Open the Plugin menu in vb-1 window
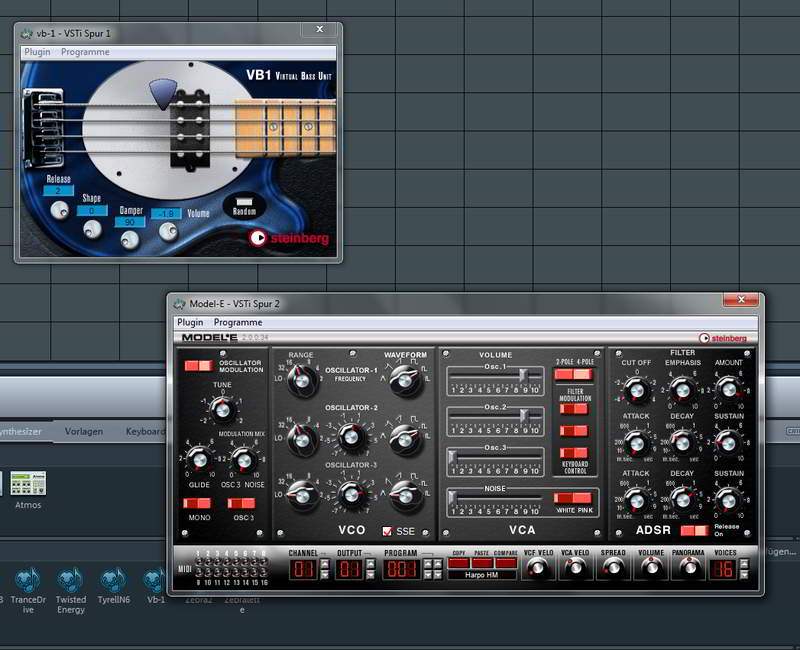 (37, 52)
